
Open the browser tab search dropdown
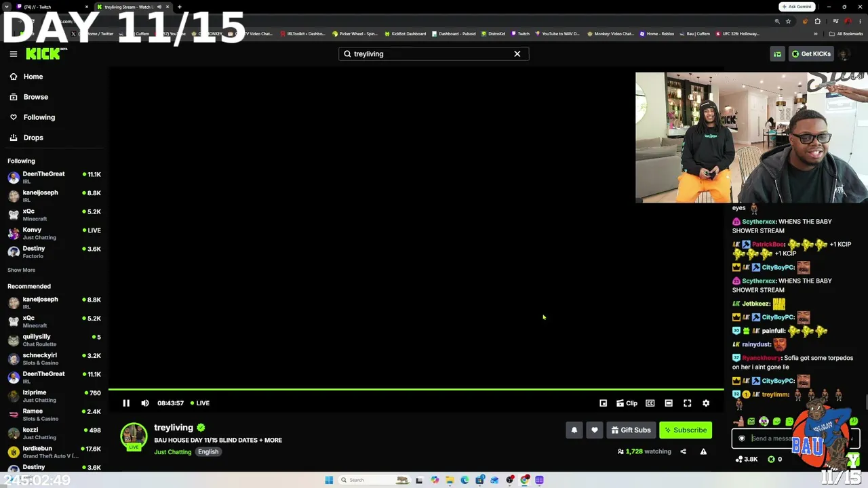[6, 7]
